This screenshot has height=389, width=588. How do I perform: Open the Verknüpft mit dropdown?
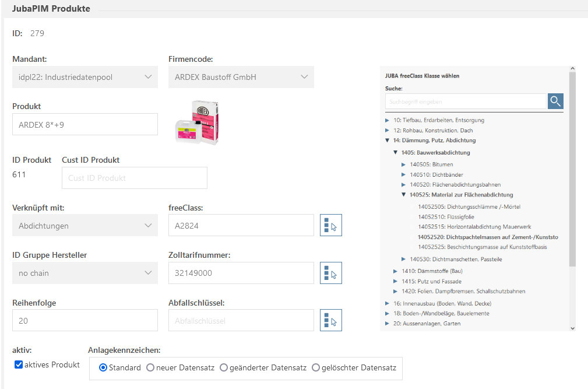coord(85,226)
